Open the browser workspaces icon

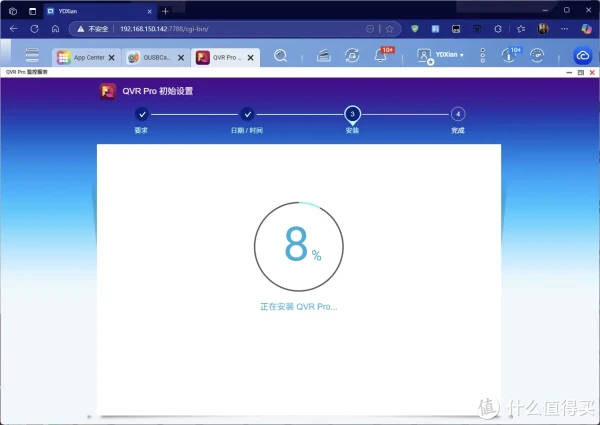pos(13,11)
